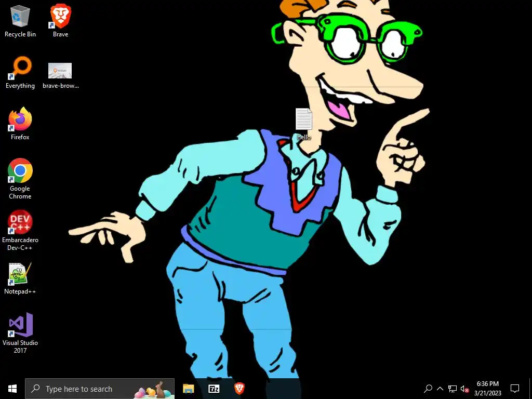
Task: Open the Windows Start menu
Action: pos(12,389)
